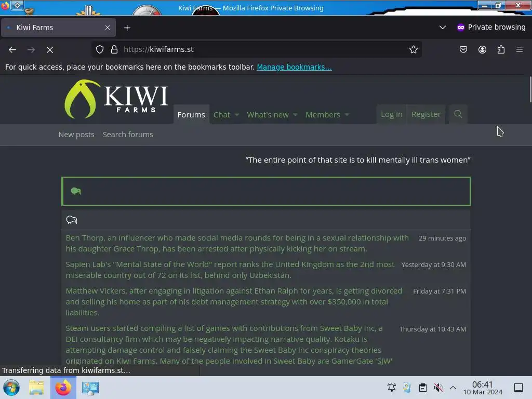Screen dimensions: 532x399
Task: Open the Chat navigation item
Action: pos(222,115)
